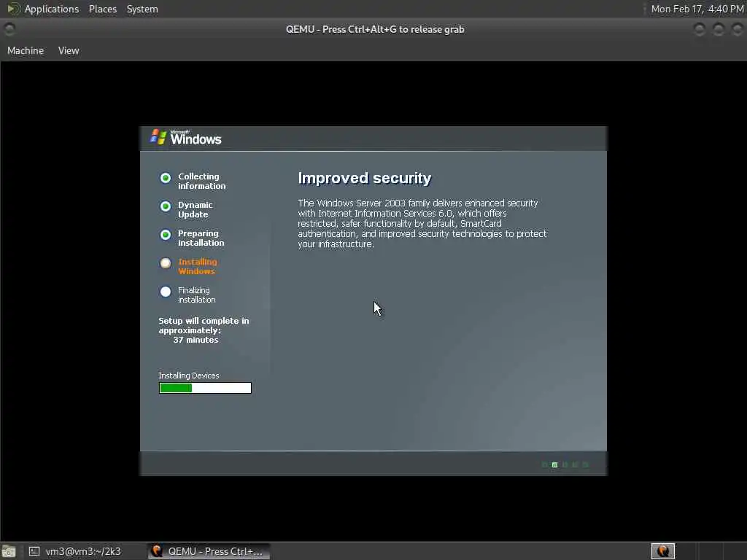Click the highlighted slide indicator square
This screenshot has height=560, width=747.
click(x=555, y=464)
